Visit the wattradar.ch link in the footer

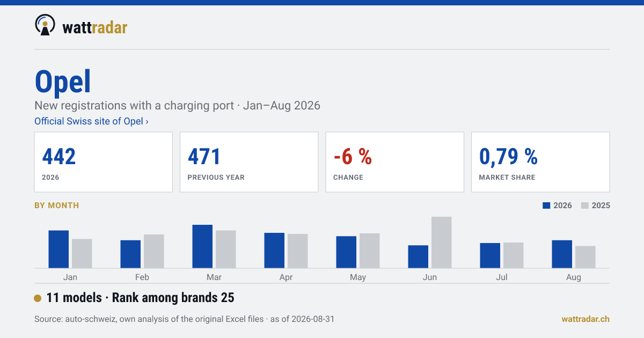pyautogui.click(x=586, y=319)
